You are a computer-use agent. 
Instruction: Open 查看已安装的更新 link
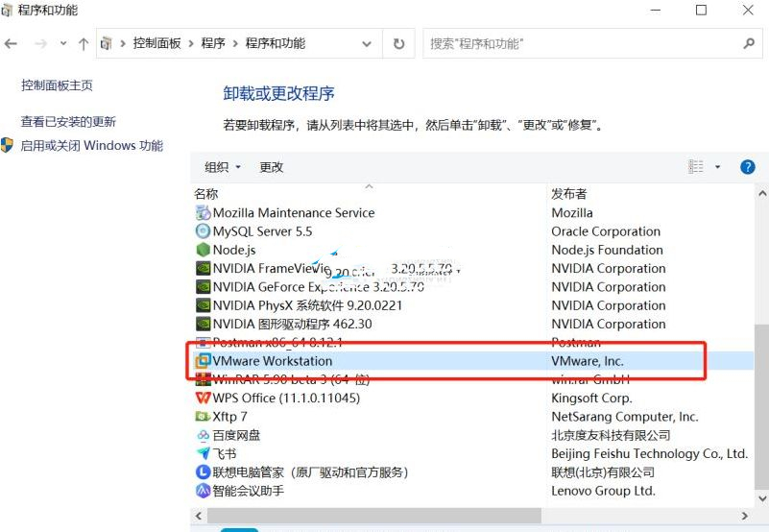(x=68, y=122)
